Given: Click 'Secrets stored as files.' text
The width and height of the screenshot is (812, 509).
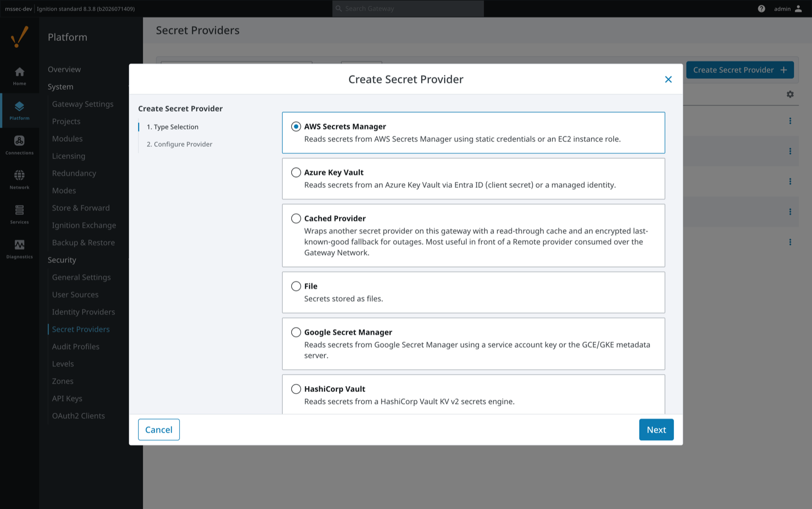Looking at the screenshot, I should point(344,299).
